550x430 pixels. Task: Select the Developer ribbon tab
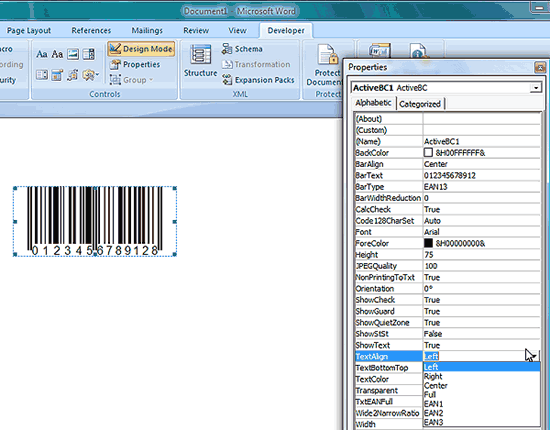286,31
